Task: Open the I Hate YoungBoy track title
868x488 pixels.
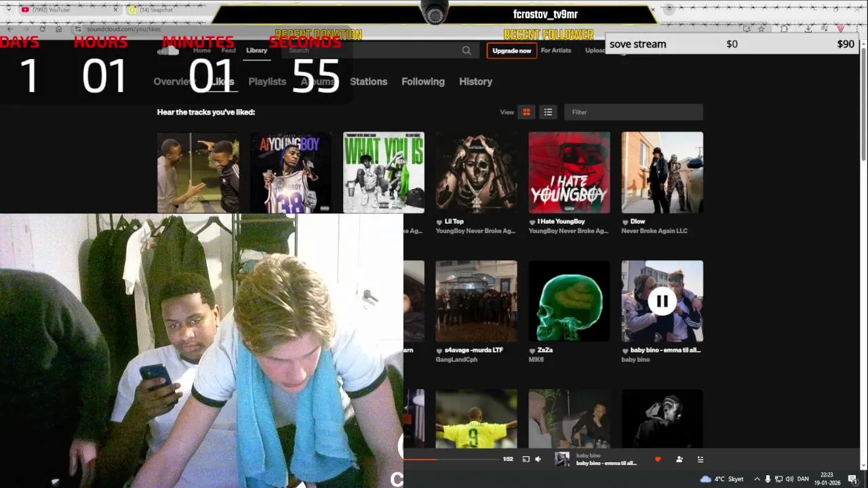Action: [561, 222]
